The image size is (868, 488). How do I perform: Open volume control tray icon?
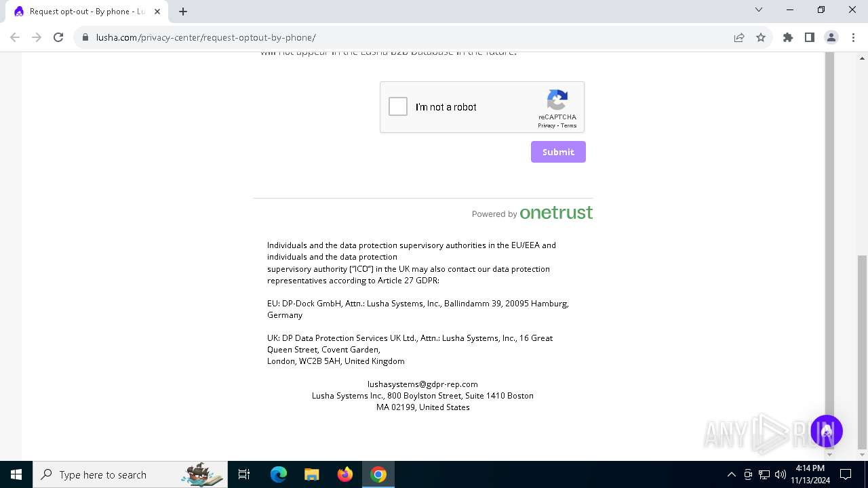point(781,474)
